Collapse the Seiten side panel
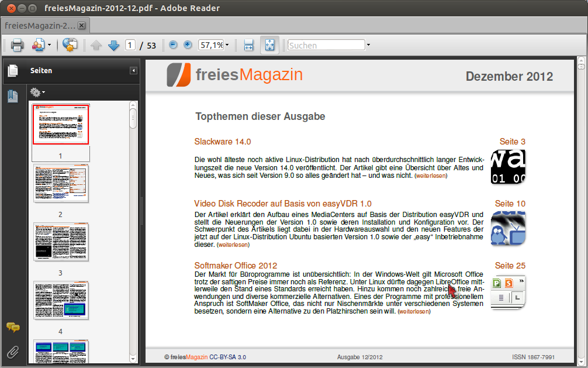The width and height of the screenshot is (588, 368). tap(133, 71)
